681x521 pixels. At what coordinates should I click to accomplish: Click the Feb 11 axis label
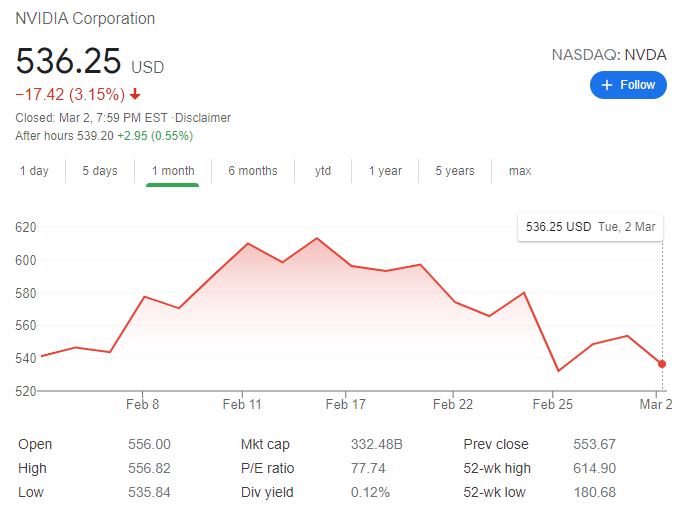pos(242,404)
